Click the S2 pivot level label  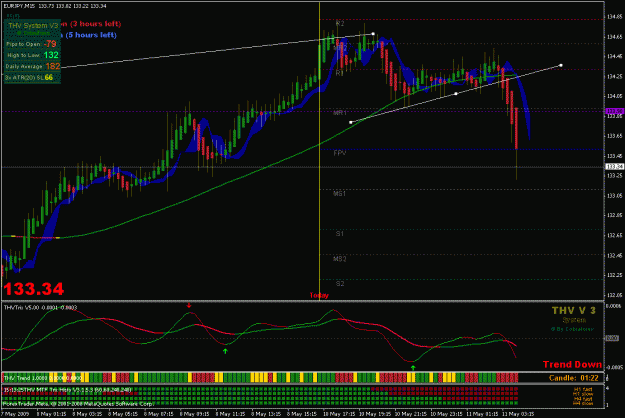340,284
